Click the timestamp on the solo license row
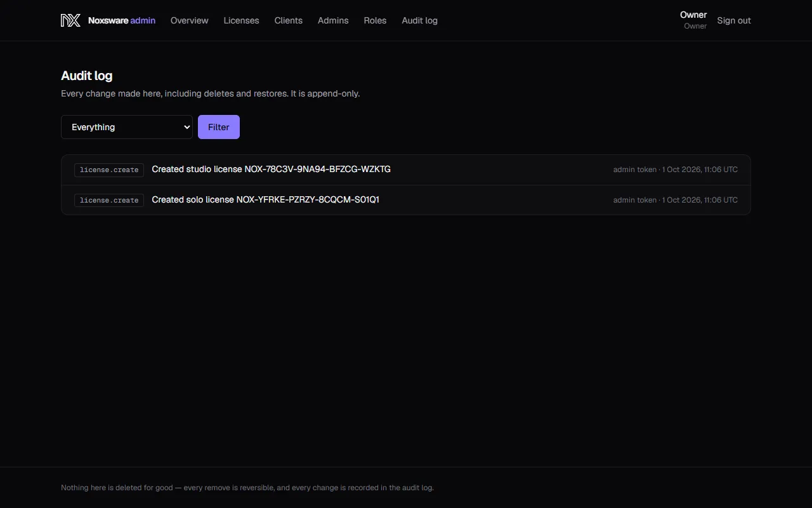812x508 pixels. pos(676,200)
